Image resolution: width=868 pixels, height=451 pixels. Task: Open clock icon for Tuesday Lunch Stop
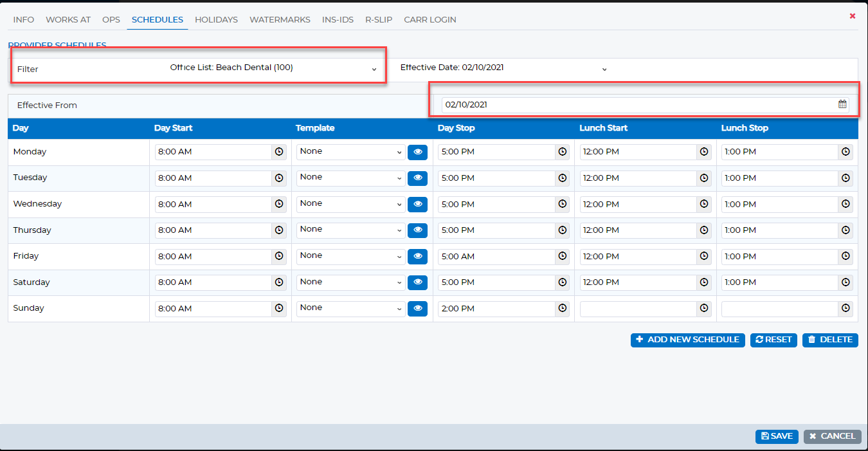(846, 178)
